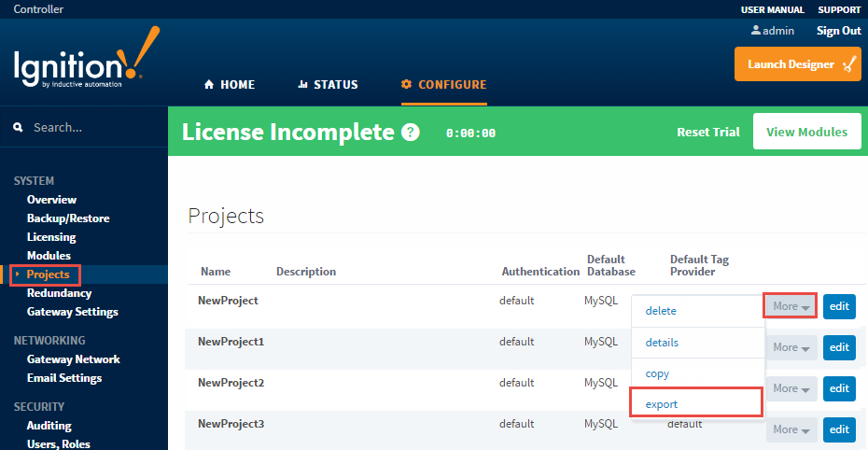Open the More dropdown for NewProject2
Screen dimensions: 868x450
[791, 388]
